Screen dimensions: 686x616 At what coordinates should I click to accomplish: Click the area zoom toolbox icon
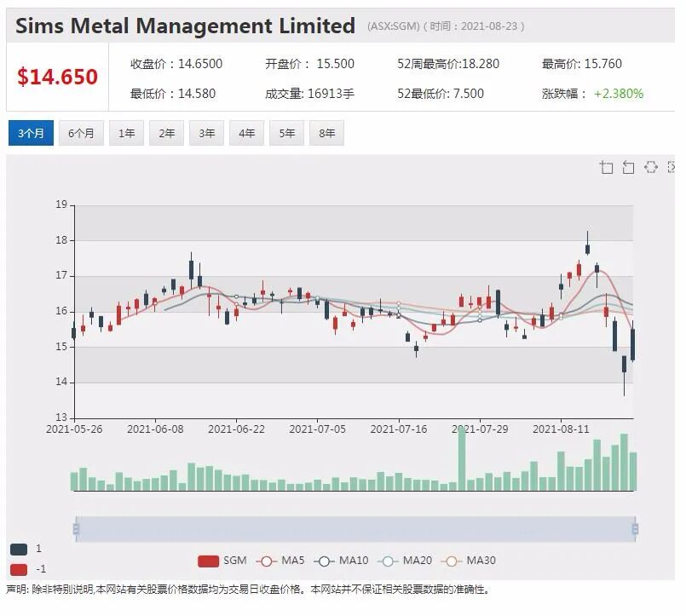[607, 167]
